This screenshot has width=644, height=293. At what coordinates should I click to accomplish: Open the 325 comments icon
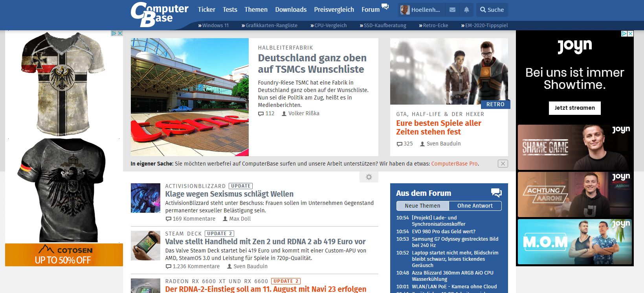400,144
